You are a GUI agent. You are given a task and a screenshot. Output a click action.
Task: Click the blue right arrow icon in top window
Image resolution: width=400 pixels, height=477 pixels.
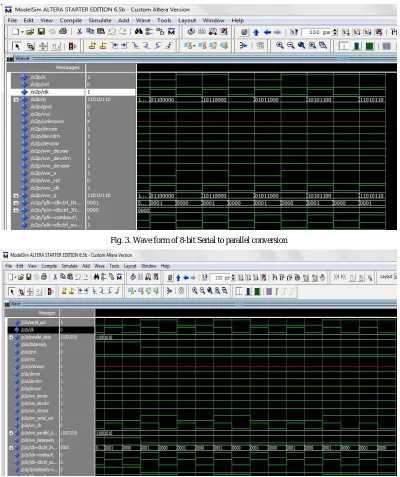click(x=277, y=32)
